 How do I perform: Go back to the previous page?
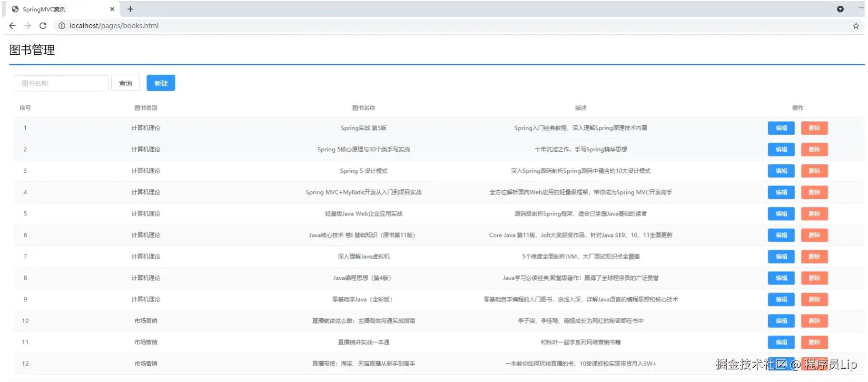tap(12, 26)
